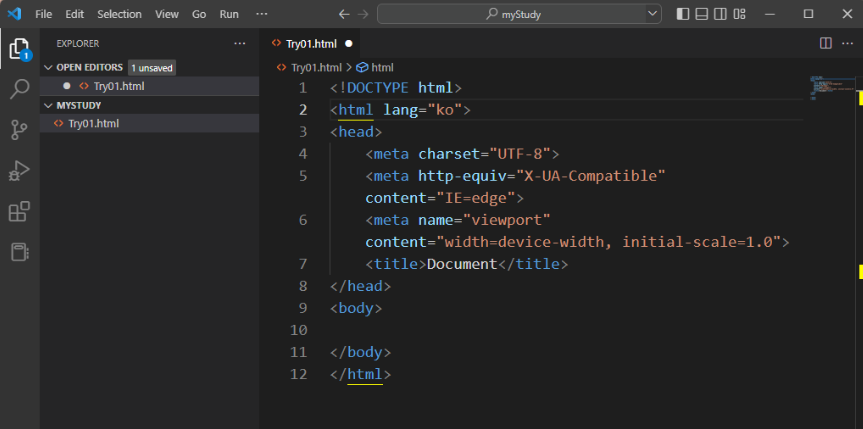Click the opening body tag on line 9
The image size is (863, 429).
pyautogui.click(x=356, y=308)
